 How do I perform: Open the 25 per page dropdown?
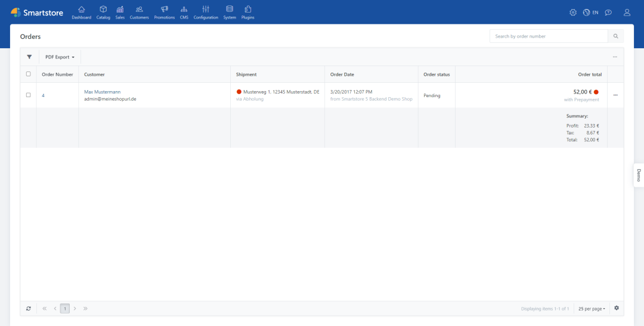(x=592, y=309)
